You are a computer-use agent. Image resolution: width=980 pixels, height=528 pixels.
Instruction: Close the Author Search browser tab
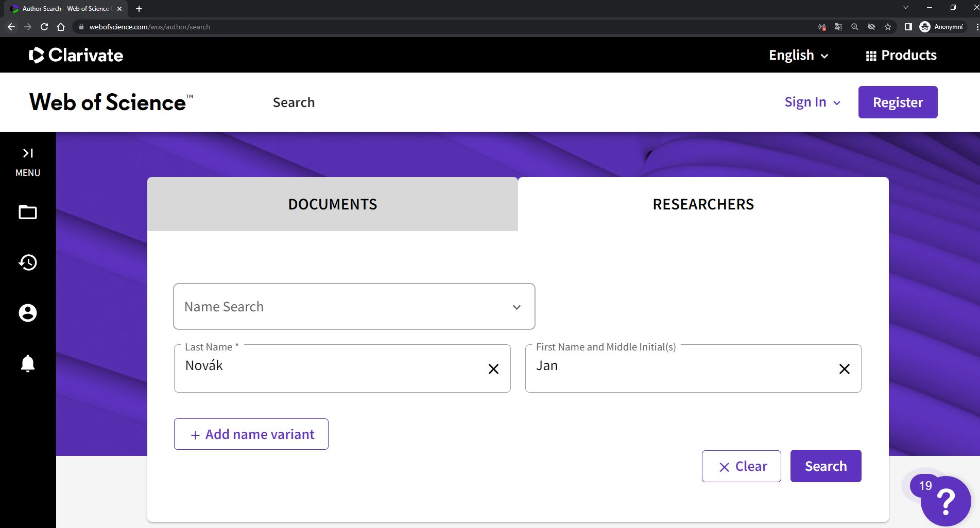[119, 9]
